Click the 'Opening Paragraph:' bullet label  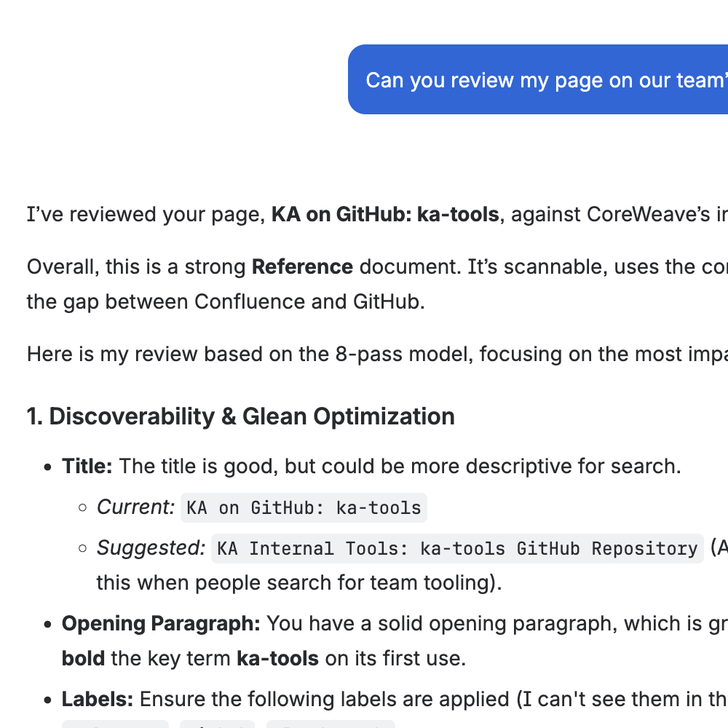click(x=161, y=624)
